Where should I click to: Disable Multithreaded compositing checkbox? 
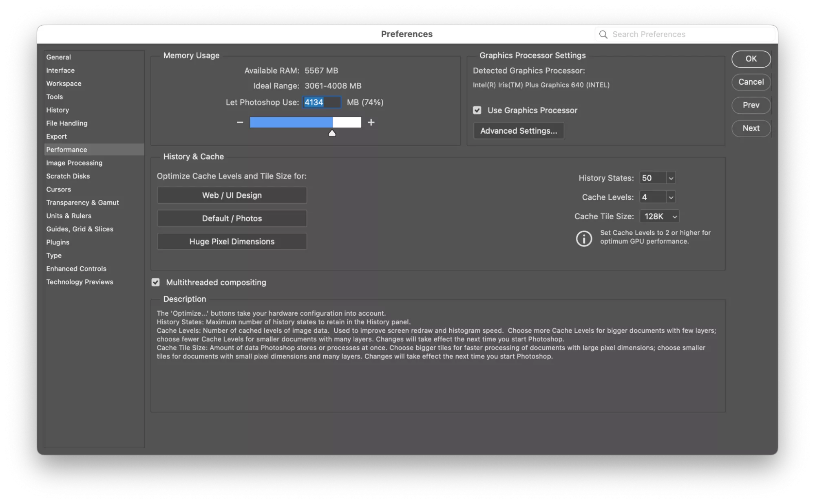click(x=155, y=282)
